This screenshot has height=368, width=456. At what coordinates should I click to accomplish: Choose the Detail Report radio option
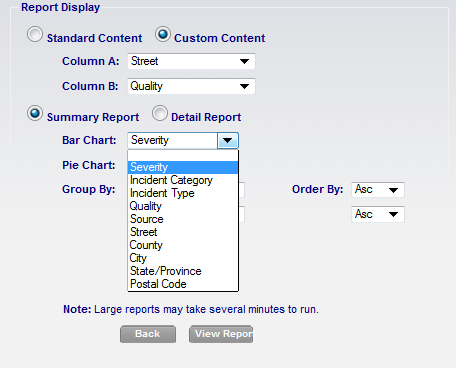tap(160, 113)
